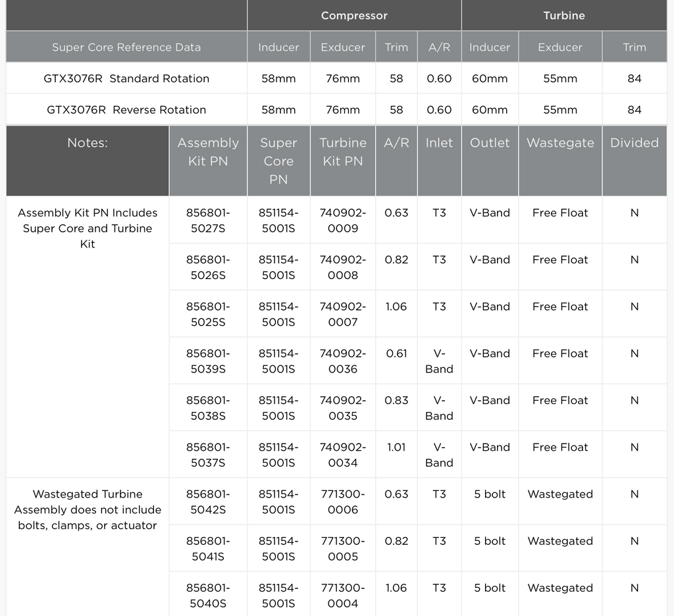
Task: Click assembly kit part number 856801-5037S
Action: (x=208, y=455)
